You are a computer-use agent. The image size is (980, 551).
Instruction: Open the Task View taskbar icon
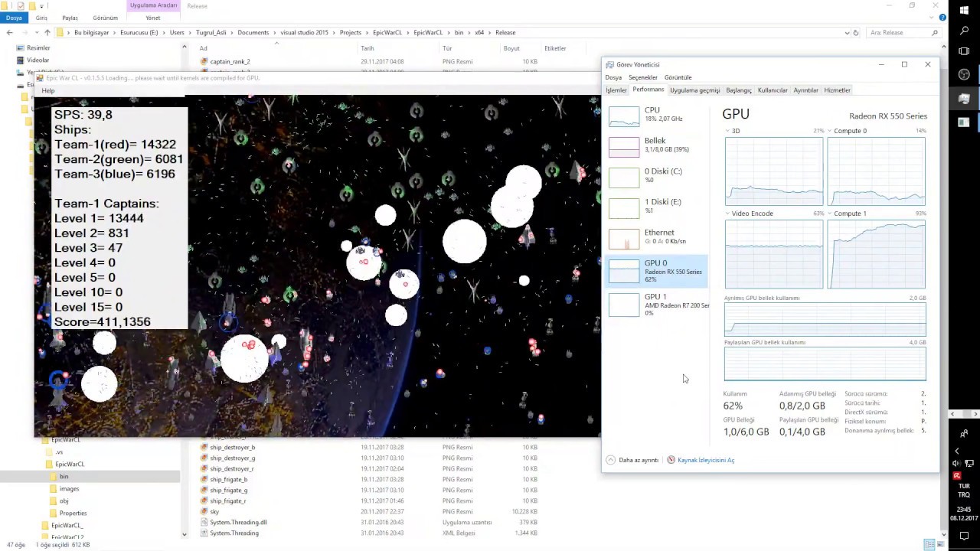pyautogui.click(x=964, y=51)
